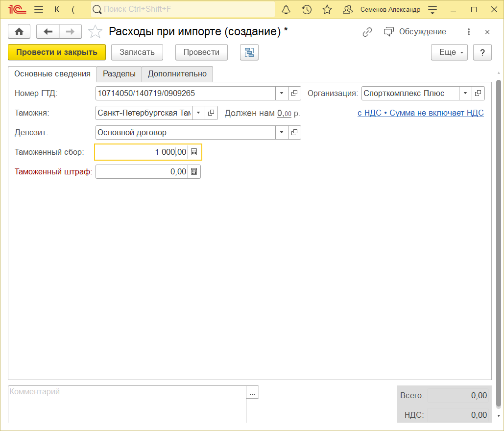Click the Депозит input field

(x=186, y=132)
